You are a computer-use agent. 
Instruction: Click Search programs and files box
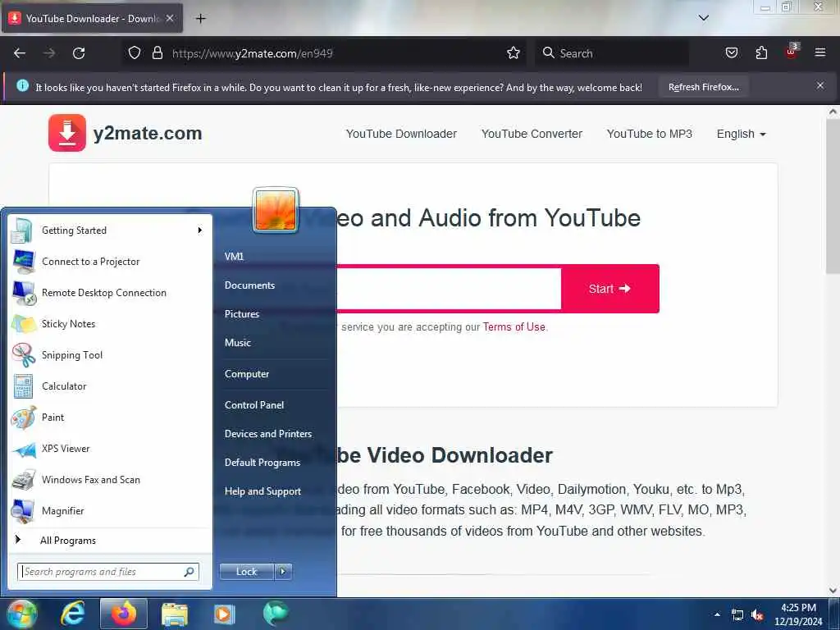pyautogui.click(x=107, y=572)
